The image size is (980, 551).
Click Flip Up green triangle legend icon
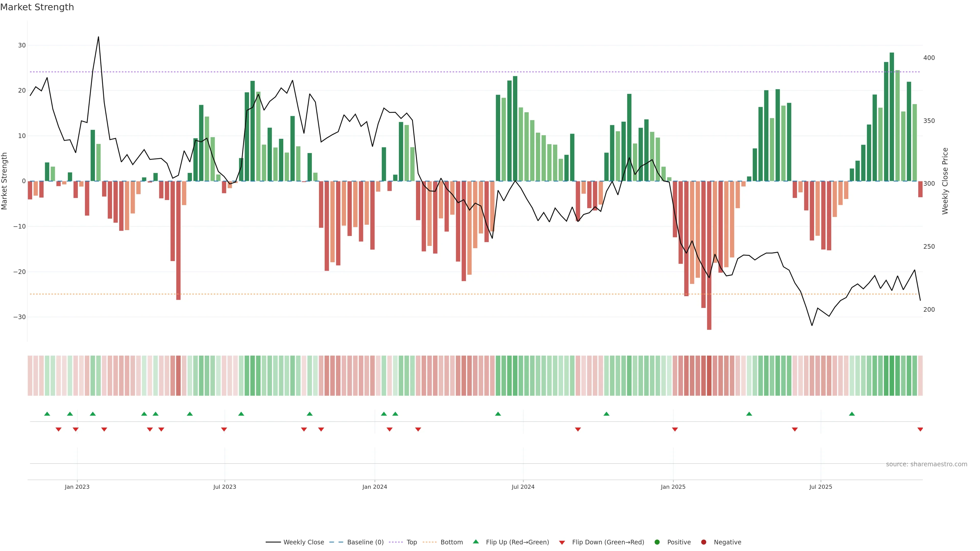coord(475,542)
